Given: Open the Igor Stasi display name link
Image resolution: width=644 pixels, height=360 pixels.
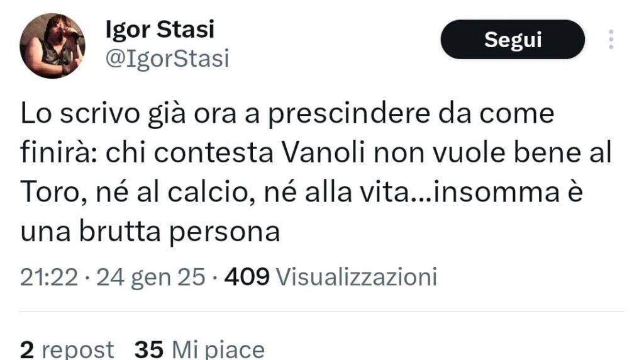Looking at the screenshot, I should coord(160,29).
